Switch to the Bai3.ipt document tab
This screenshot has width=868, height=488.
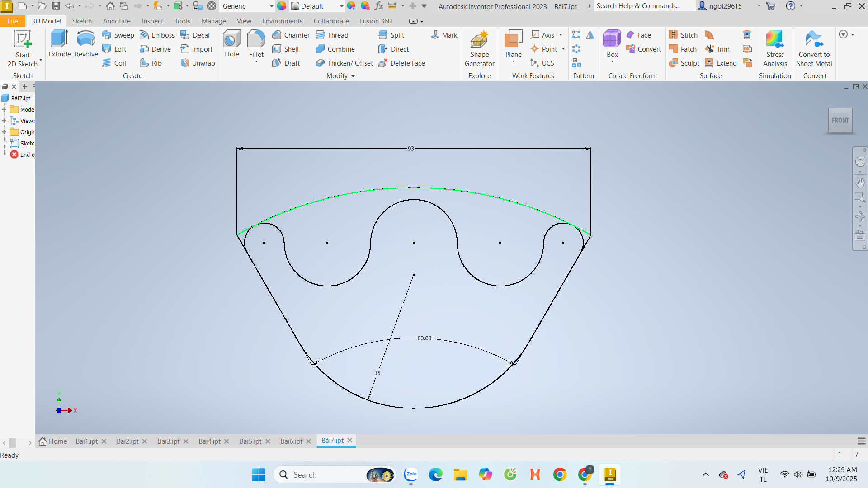pos(169,441)
